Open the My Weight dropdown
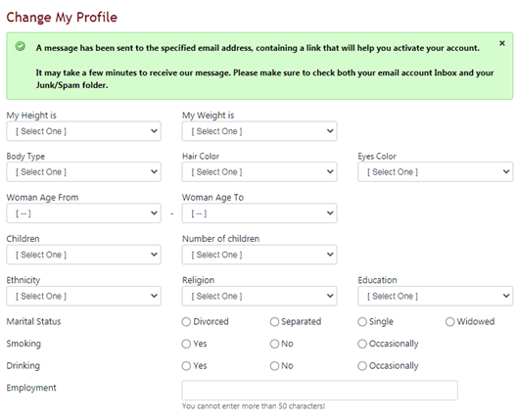Screen dimensions: 517x420 (259, 131)
